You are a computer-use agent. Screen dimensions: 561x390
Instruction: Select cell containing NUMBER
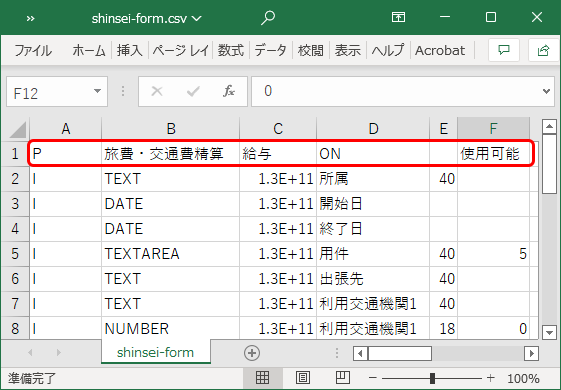171,329
